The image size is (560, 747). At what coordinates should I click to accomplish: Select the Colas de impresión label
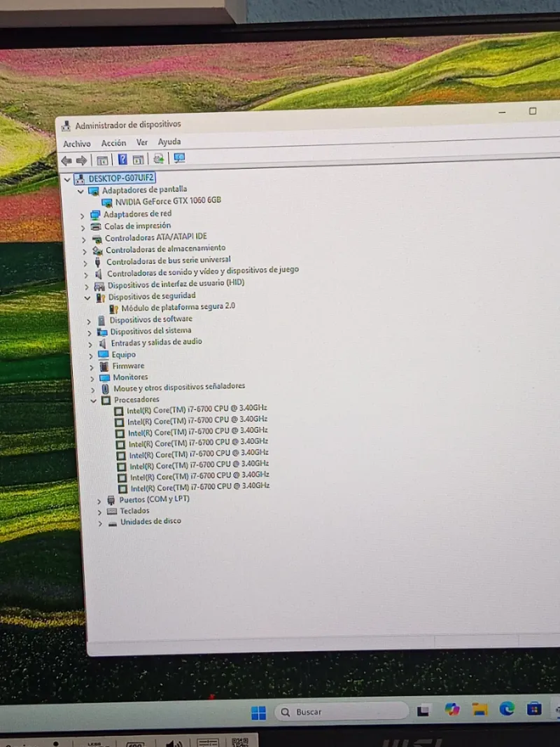pos(137,226)
